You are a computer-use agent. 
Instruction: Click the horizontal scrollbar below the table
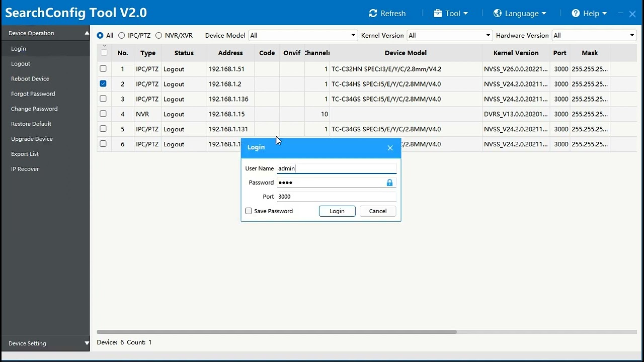coord(277,332)
